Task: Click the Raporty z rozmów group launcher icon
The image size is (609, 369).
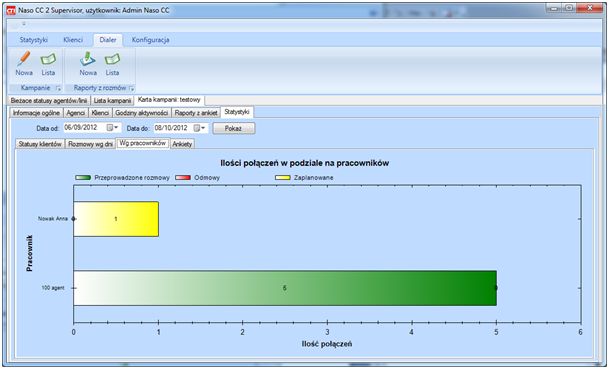Action: pos(131,88)
